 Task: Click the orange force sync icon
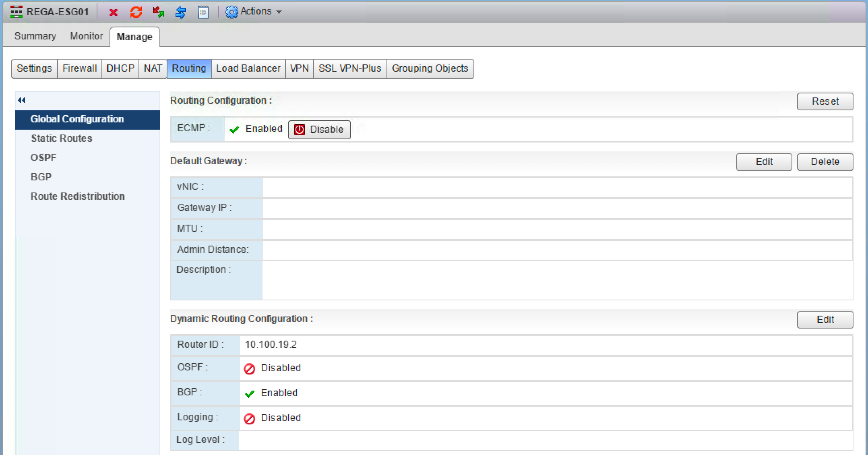pos(136,12)
